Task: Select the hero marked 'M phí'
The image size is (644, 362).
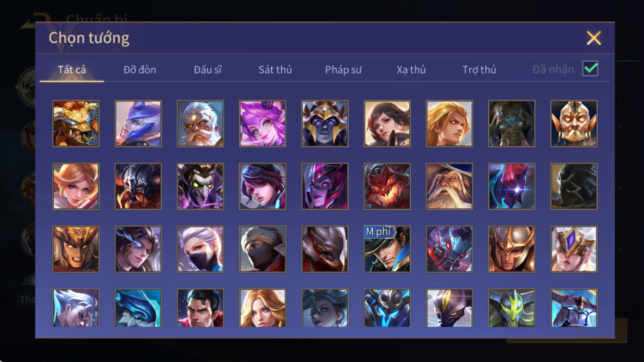Action: point(387,249)
